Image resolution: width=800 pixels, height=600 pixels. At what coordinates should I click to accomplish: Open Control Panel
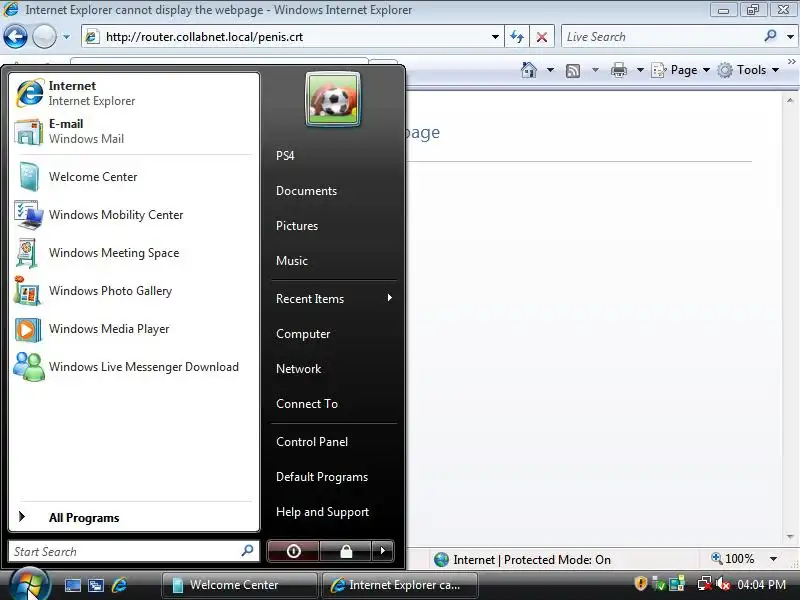(x=334, y=442)
